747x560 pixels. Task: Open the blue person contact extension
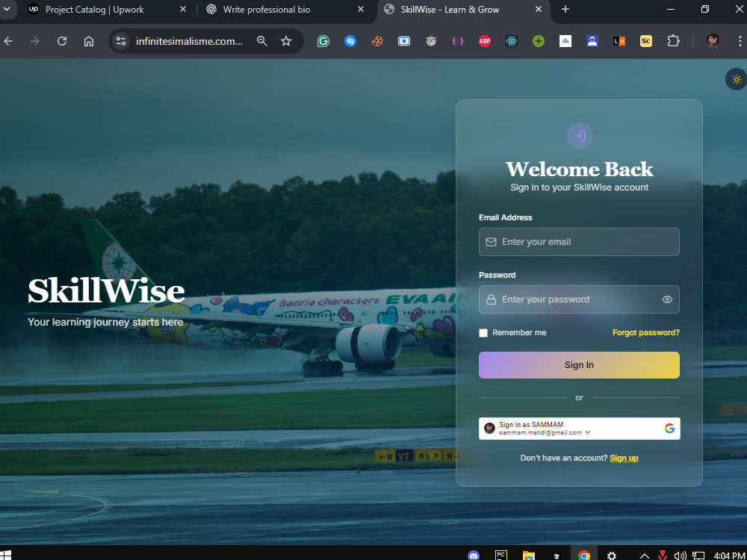[x=592, y=41]
